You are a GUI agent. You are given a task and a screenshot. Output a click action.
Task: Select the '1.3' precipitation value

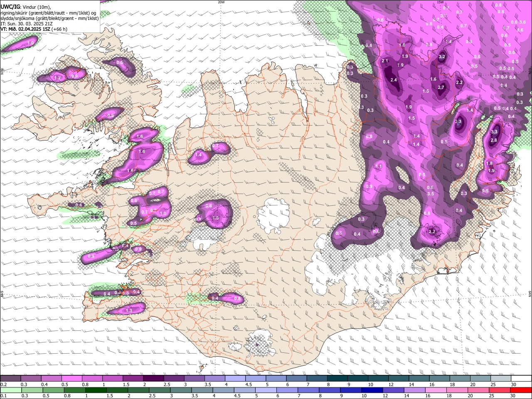tap(129, 311)
